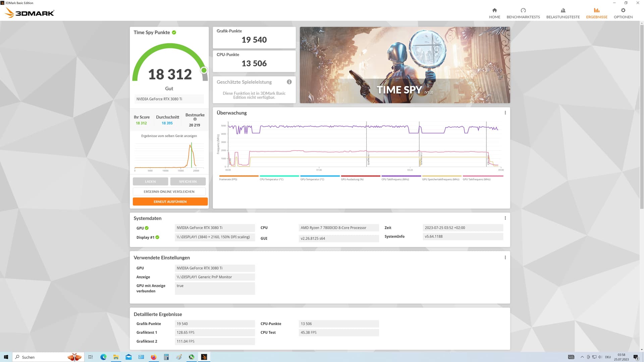Screen dimensions: 644x362
Task: Click info icon under Bestmarke
Action: tap(195, 119)
